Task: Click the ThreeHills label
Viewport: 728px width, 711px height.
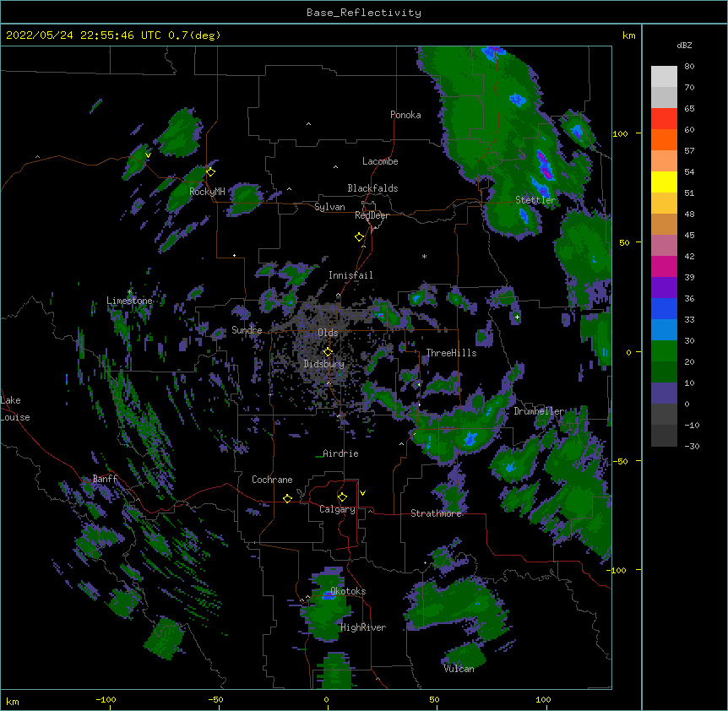Action: tap(451, 353)
